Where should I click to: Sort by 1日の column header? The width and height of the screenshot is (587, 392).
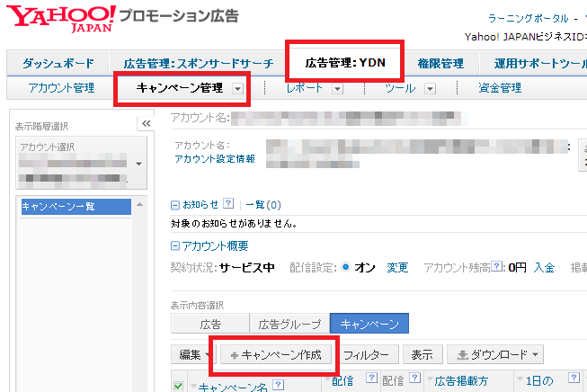[539, 381]
